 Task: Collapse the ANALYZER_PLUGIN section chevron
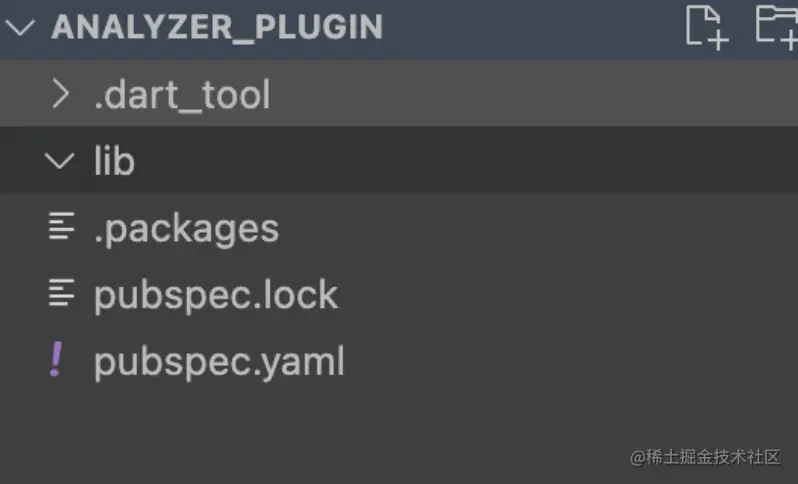point(21,27)
